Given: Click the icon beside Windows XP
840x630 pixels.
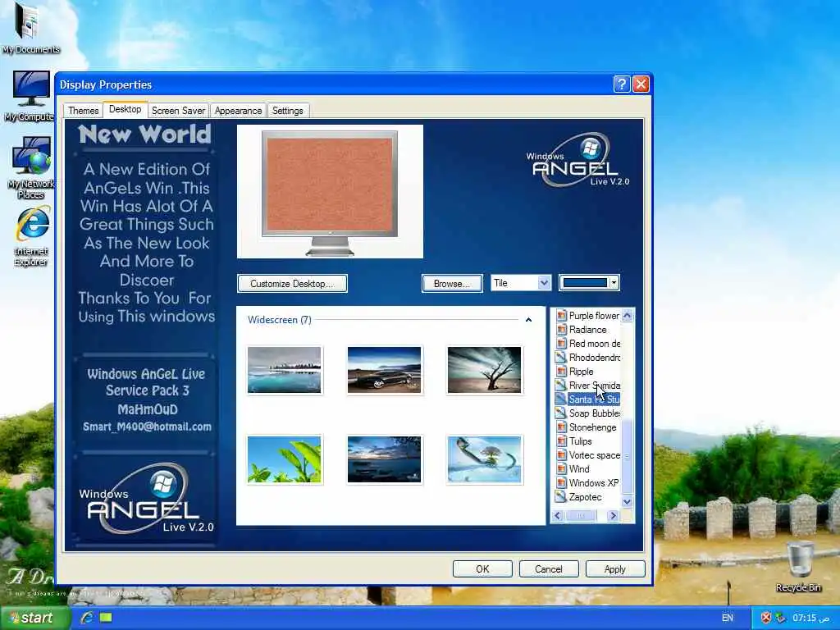Looking at the screenshot, I should 561,482.
